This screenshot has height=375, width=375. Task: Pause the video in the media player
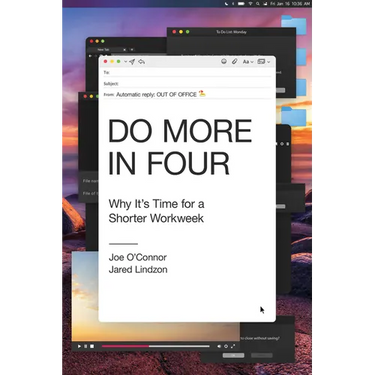pyautogui.click(x=85, y=347)
